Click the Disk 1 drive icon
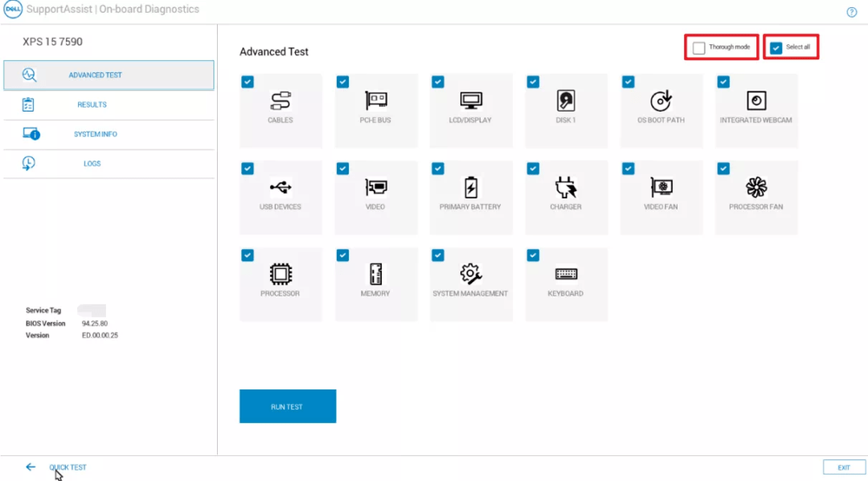The width and height of the screenshot is (868, 481). click(x=566, y=100)
